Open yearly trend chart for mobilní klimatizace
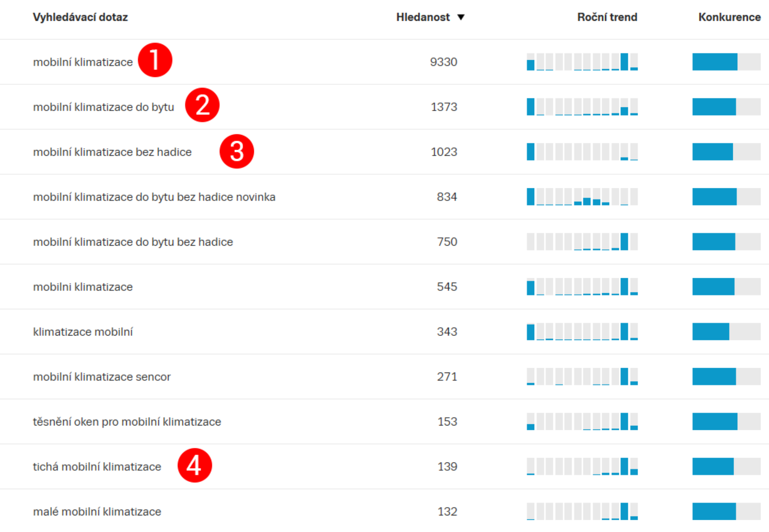 (582, 62)
